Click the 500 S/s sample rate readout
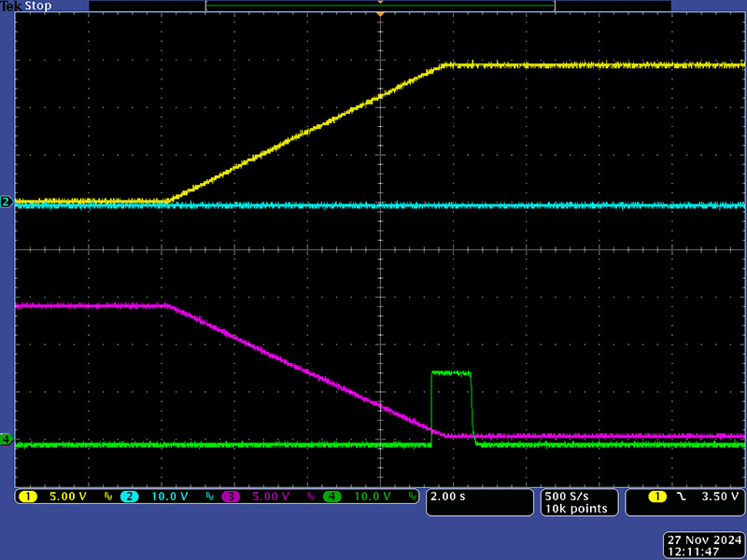Screen dimensions: 747x560 566,496
